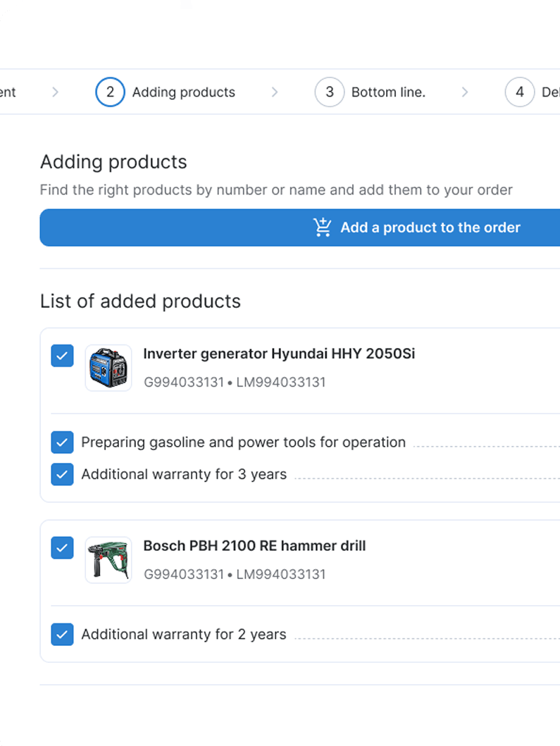
Task: Click the step 3 number circle
Action: (329, 92)
